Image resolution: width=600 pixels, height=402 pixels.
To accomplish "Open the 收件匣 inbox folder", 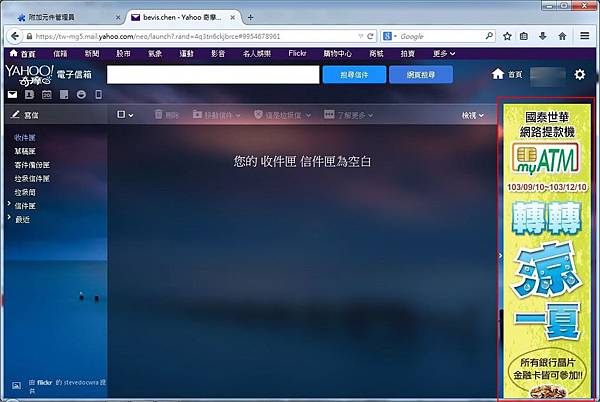I will pyautogui.click(x=25, y=137).
